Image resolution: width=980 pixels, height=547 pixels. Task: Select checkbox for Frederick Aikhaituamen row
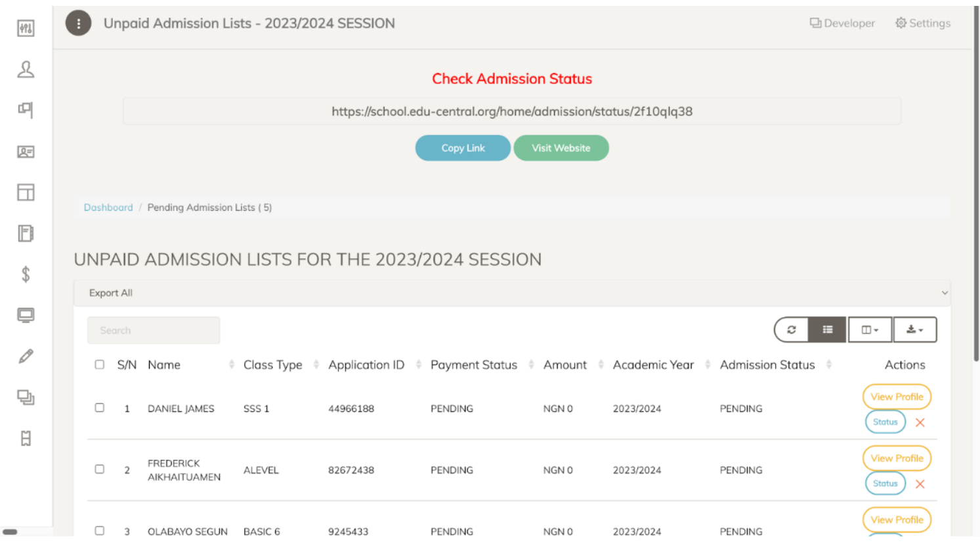pos(100,470)
